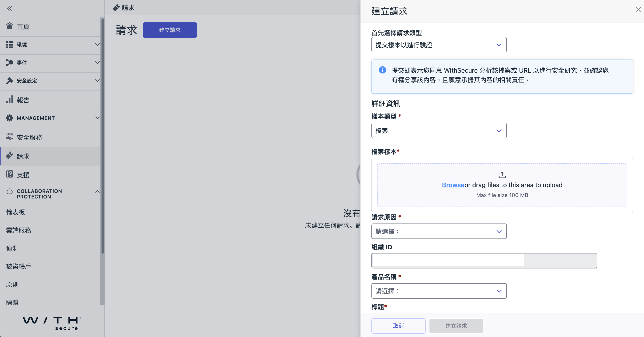Open 隔離 in sidebar
This screenshot has height=337, width=644.
click(12, 302)
